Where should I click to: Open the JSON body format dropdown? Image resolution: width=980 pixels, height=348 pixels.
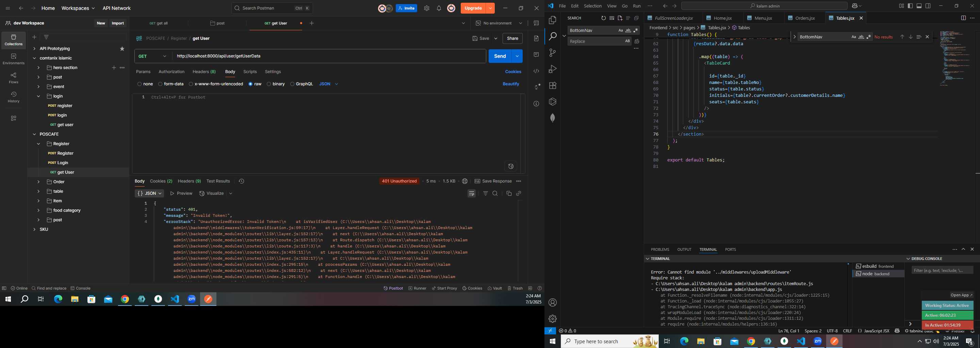(x=329, y=84)
